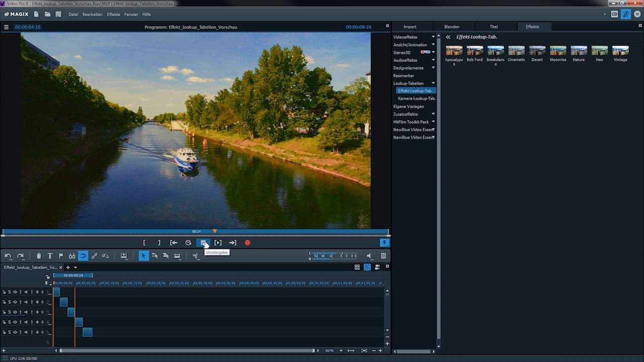Switch to the Import tab

tap(410, 27)
